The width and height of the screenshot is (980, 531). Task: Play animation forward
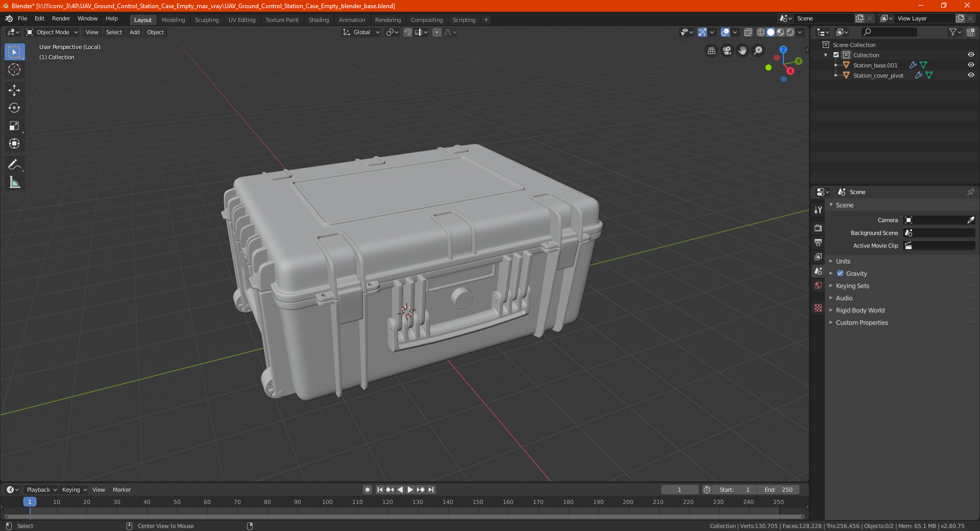410,490
